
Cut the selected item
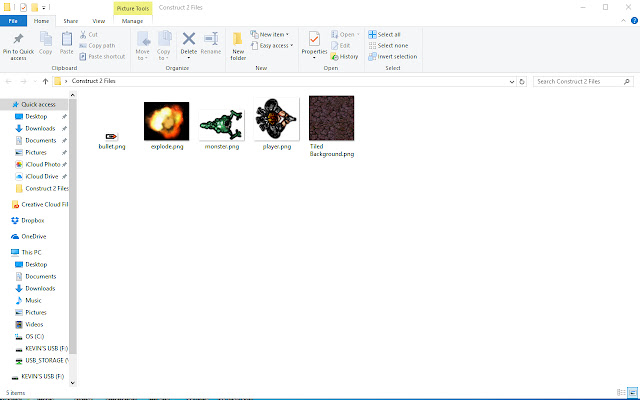click(89, 35)
